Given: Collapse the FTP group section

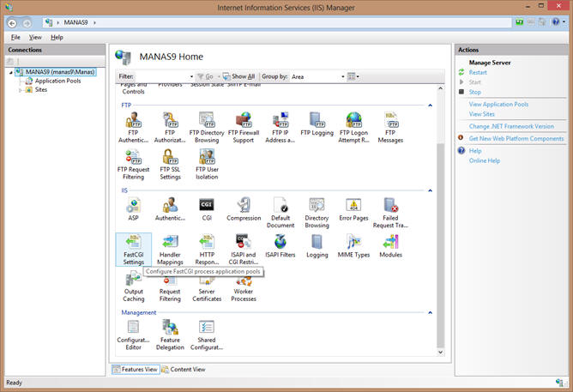Looking at the screenshot, I should click(x=430, y=106).
